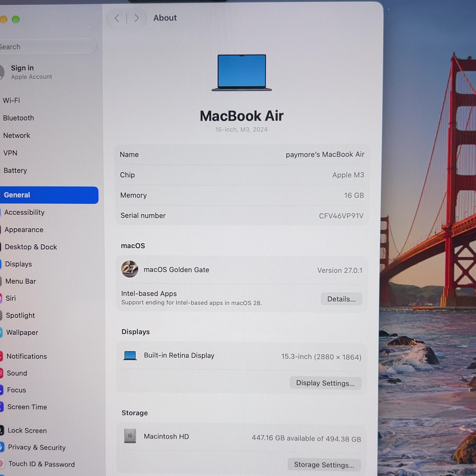476x476 pixels.
Task: Open Screen Time settings
Action: [x=27, y=407]
